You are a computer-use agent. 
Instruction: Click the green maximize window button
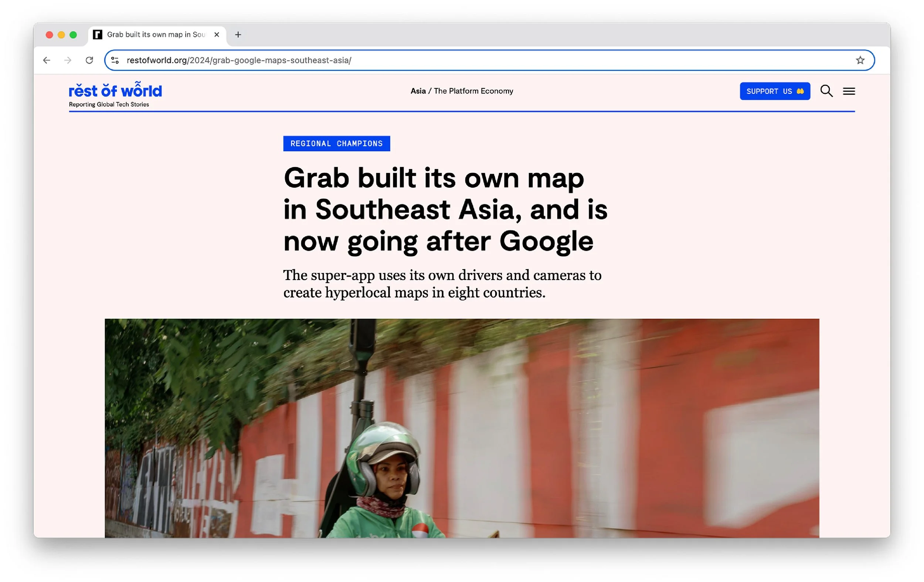tap(73, 35)
